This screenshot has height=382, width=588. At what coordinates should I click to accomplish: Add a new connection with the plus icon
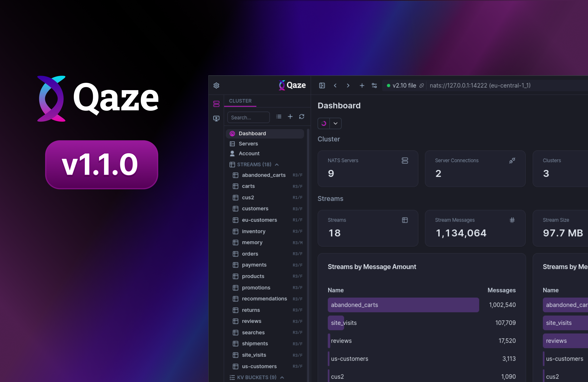[362, 85]
